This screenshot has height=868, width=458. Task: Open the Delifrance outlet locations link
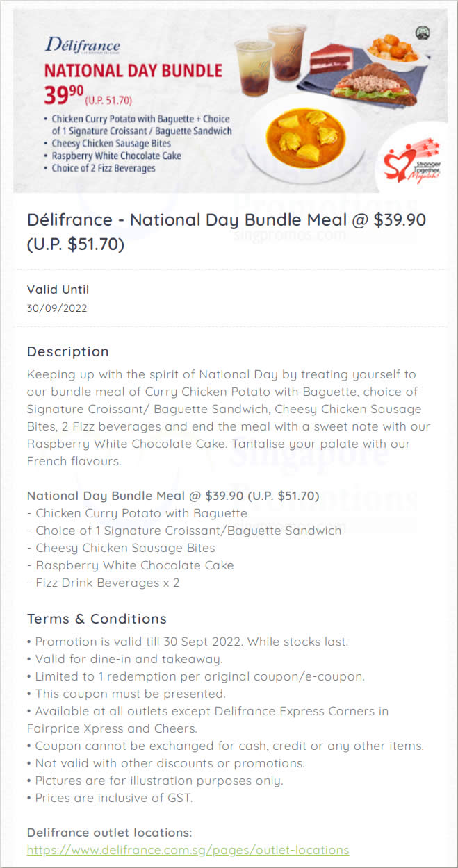point(188,849)
